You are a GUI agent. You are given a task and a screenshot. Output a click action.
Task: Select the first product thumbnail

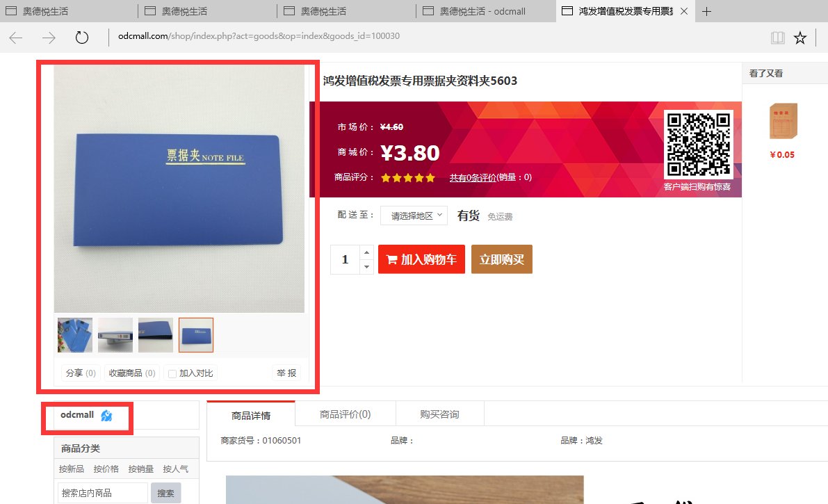[75, 335]
